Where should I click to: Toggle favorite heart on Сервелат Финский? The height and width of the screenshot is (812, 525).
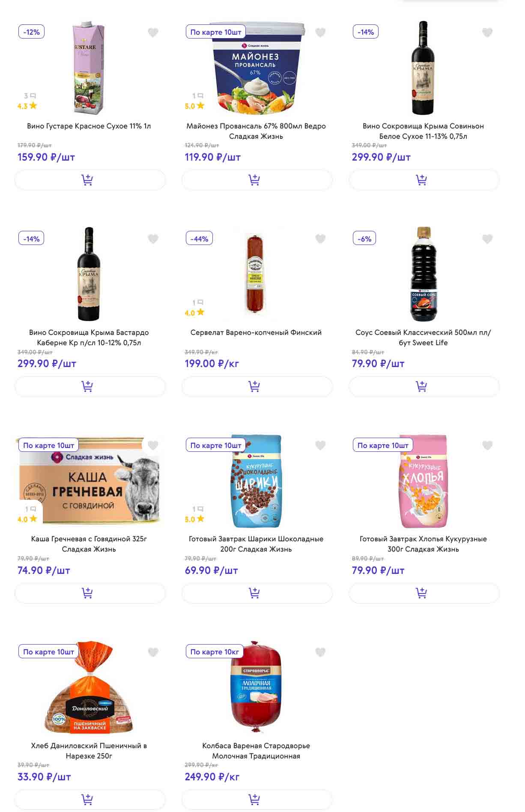coord(320,239)
